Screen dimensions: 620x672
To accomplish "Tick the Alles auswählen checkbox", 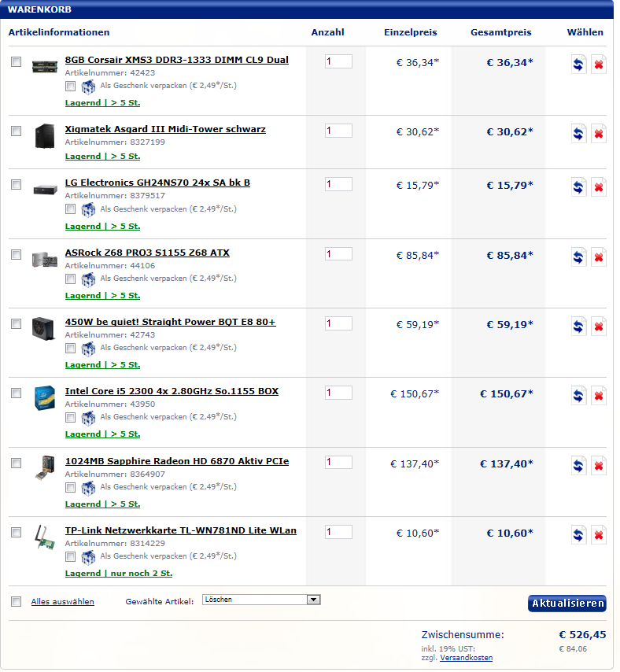I will tap(17, 602).
